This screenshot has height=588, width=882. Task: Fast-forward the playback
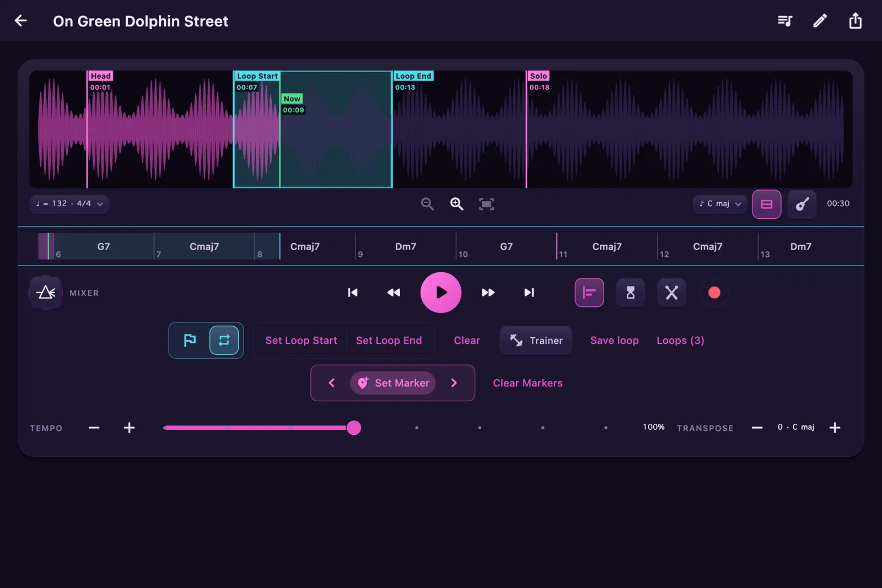click(x=488, y=293)
